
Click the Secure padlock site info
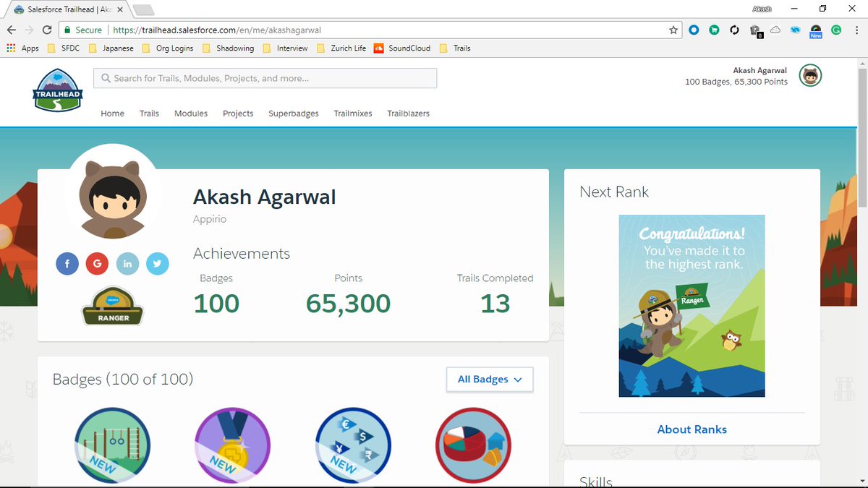pyautogui.click(x=82, y=30)
